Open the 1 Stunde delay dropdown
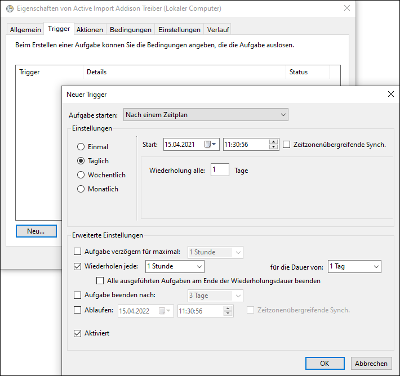 pyautogui.click(x=216, y=252)
